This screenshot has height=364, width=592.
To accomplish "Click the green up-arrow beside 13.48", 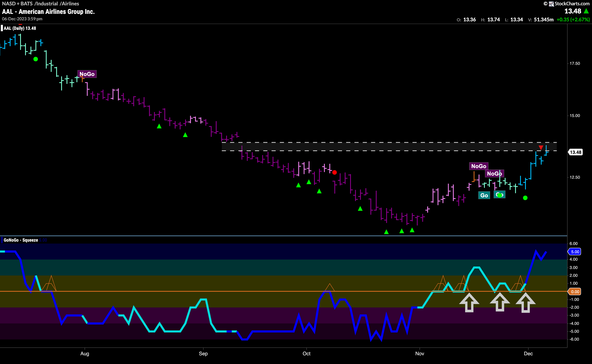I will [586, 11].
